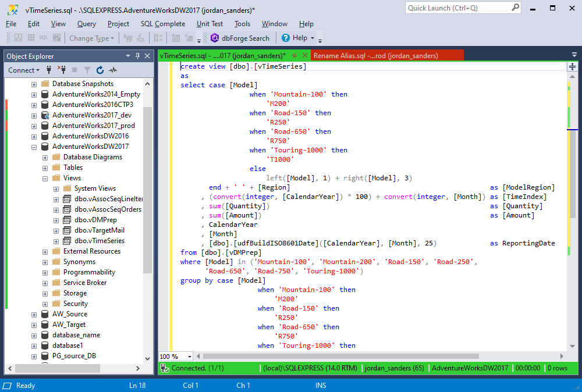Click the blue Help question mark icon
582x392 pixels.
pos(285,38)
